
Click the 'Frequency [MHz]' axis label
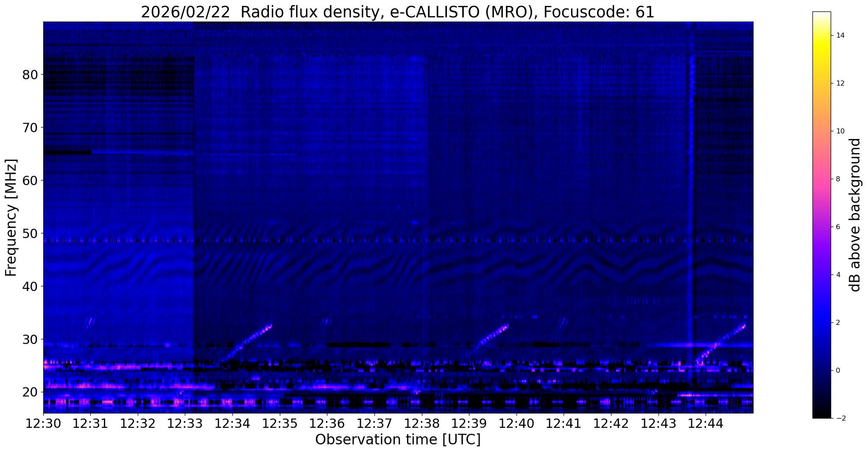click(x=11, y=217)
